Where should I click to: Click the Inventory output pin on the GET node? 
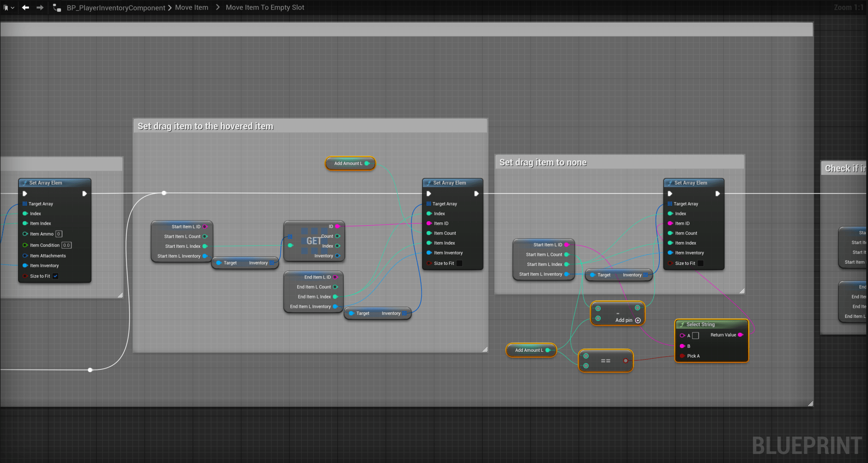pos(337,256)
